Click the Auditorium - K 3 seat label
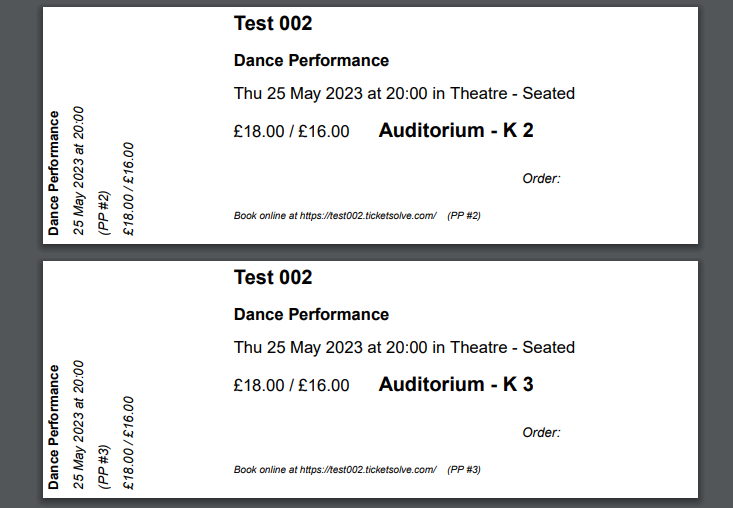733x508 pixels. 456,384
